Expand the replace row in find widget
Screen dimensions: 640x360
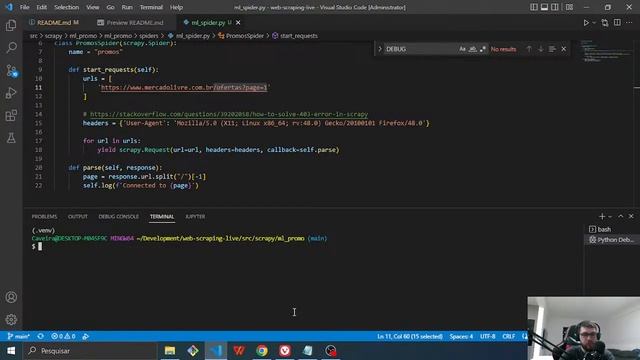click(x=380, y=49)
